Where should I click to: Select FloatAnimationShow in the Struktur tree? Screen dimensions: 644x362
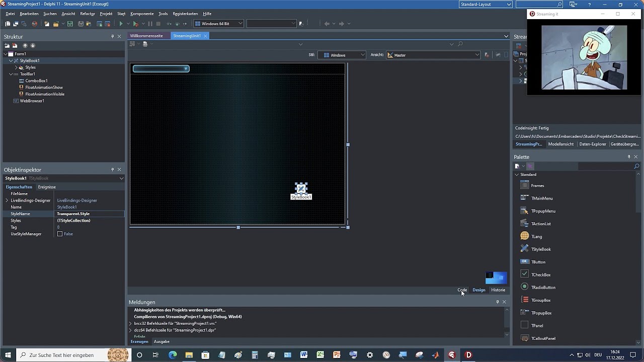44,87
